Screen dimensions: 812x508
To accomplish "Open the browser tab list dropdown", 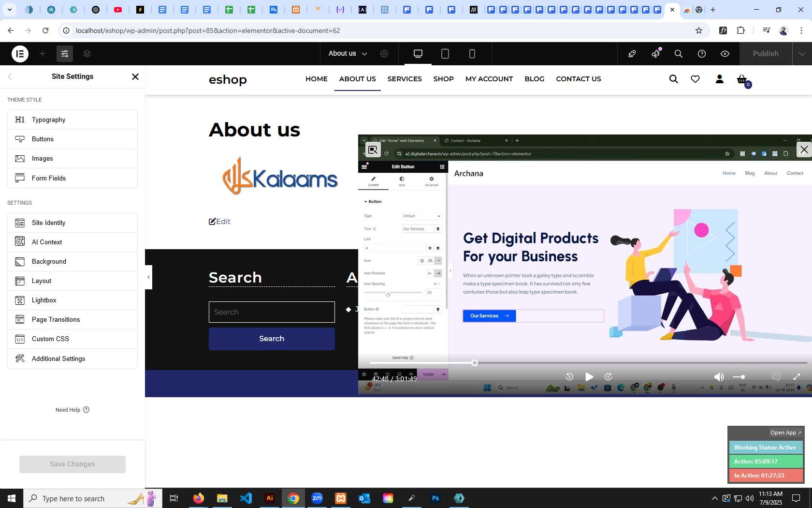I will pyautogui.click(x=9, y=10).
